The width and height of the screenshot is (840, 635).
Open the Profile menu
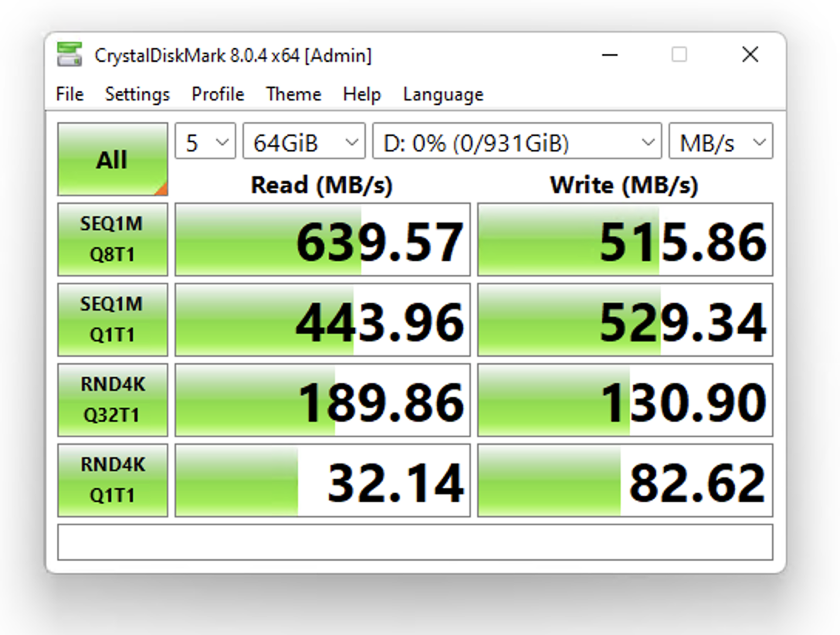pyautogui.click(x=218, y=94)
